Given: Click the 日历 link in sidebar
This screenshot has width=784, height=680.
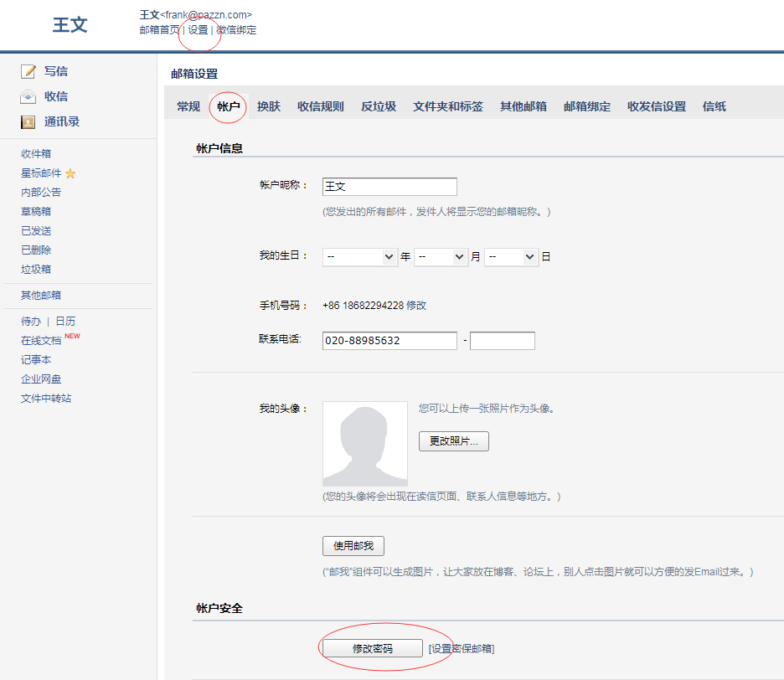Looking at the screenshot, I should tap(65, 322).
